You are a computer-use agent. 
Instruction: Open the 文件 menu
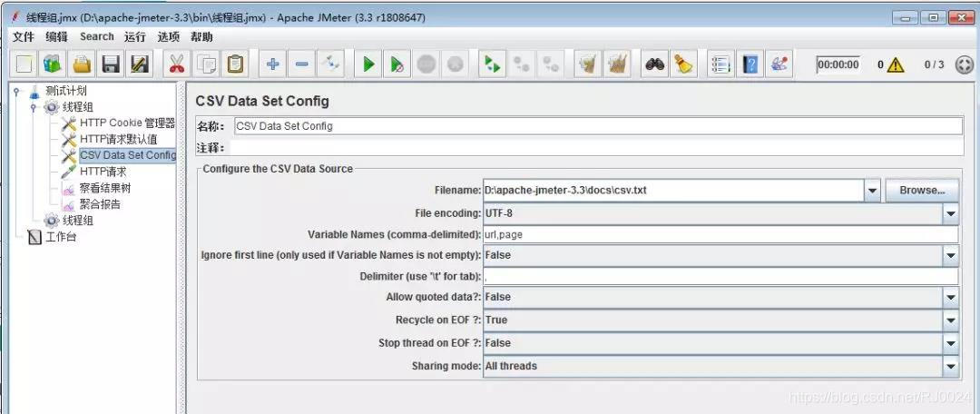click(x=24, y=37)
